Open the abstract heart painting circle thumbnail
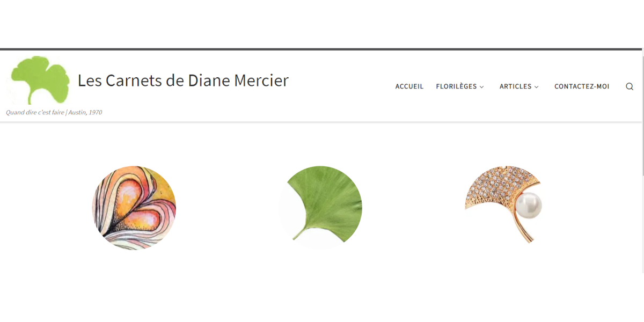This screenshot has width=644, height=322. 134,208
